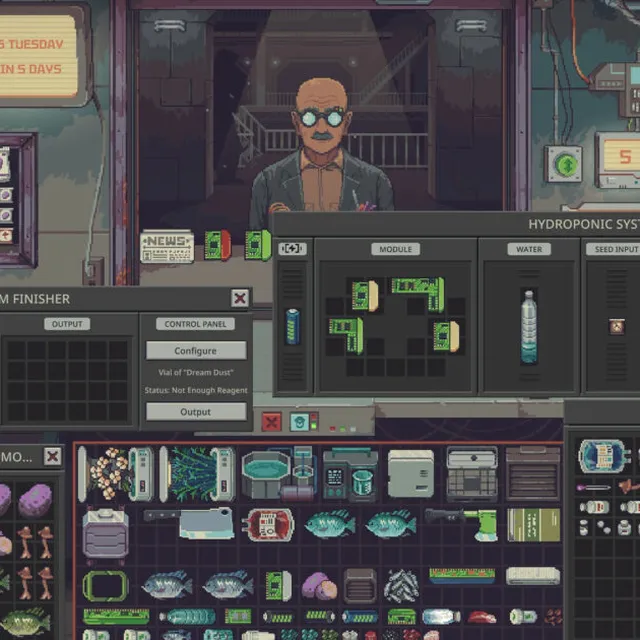This screenshot has height=640, width=640.
Task: Select the beige-capped module nearest the WATER panel
Action: coord(446,336)
